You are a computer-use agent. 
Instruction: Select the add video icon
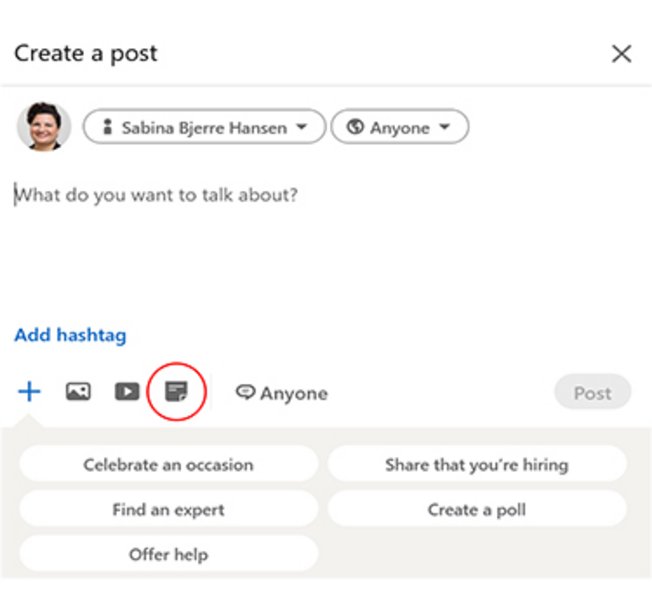(x=126, y=392)
